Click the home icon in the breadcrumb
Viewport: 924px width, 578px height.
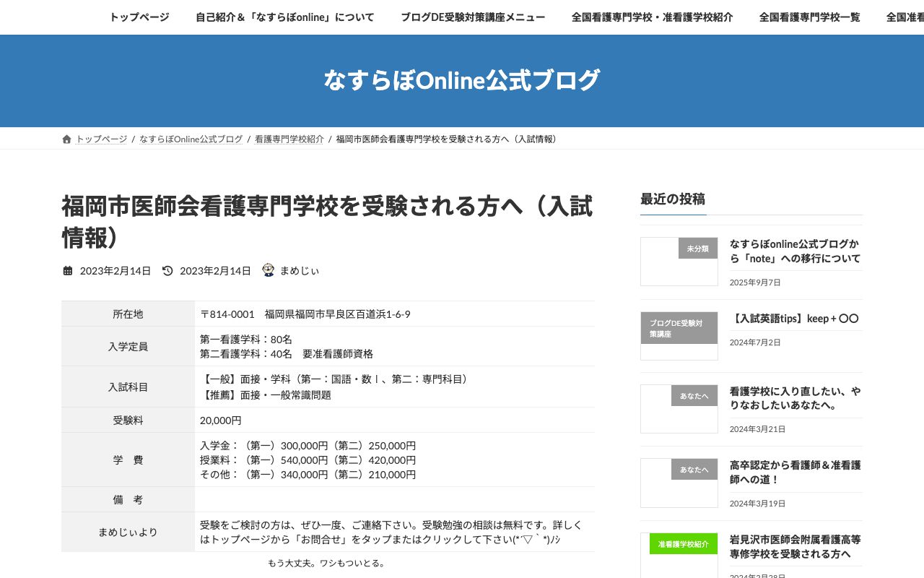tap(66, 139)
